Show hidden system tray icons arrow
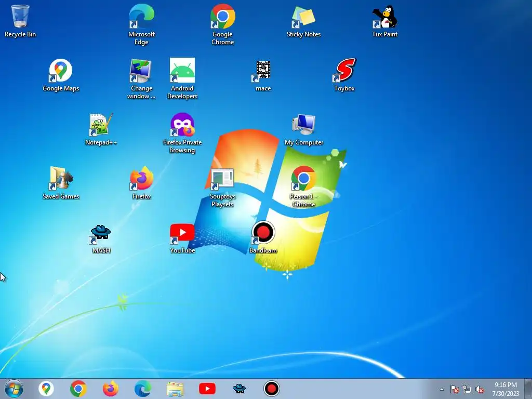 [x=442, y=389]
